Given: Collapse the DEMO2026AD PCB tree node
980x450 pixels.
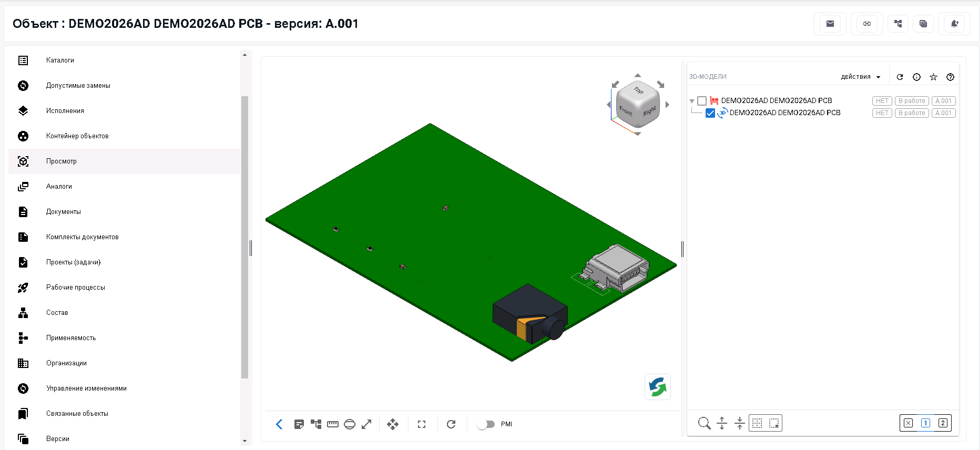Looking at the screenshot, I should [x=692, y=101].
